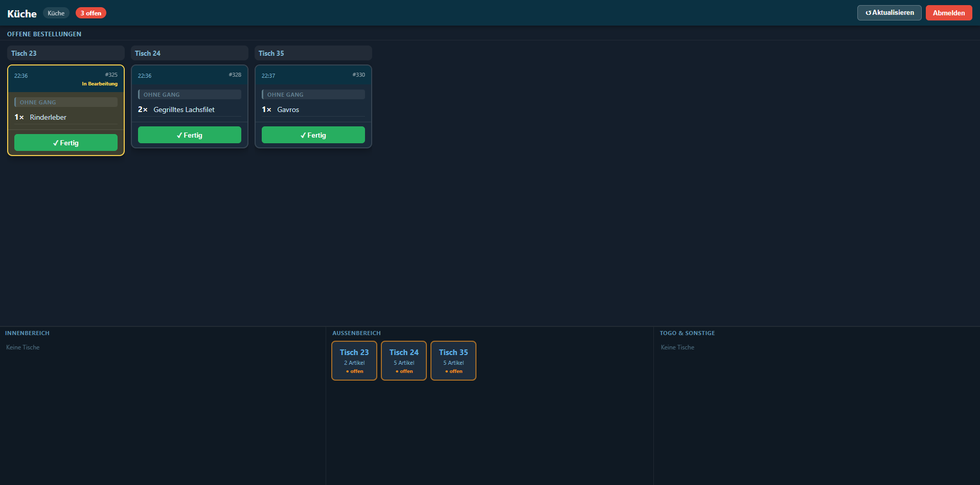980x485 pixels.
Task: Click the '1× Rinderleber' item row
Action: (66, 117)
